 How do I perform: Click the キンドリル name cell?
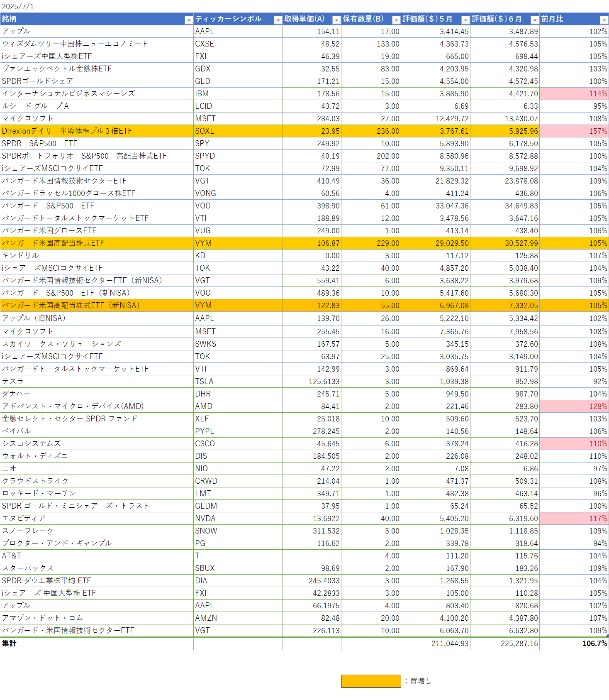point(97,256)
